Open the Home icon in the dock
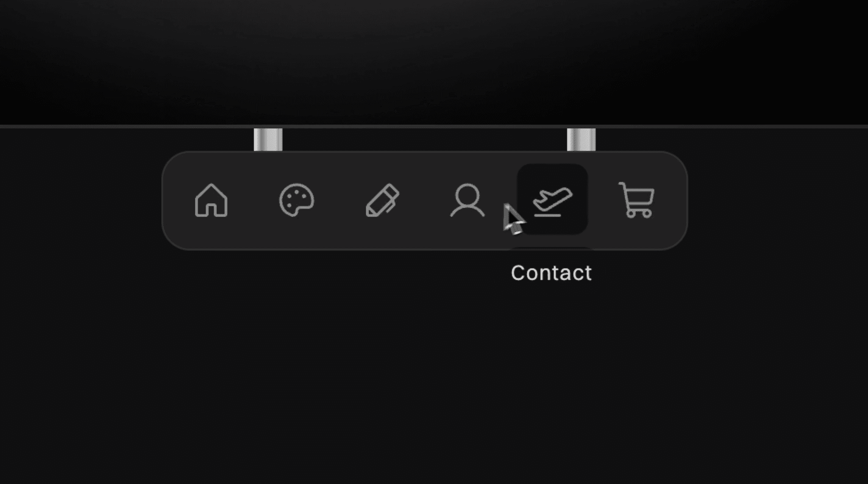Screen dimensions: 868x484 click(211, 200)
